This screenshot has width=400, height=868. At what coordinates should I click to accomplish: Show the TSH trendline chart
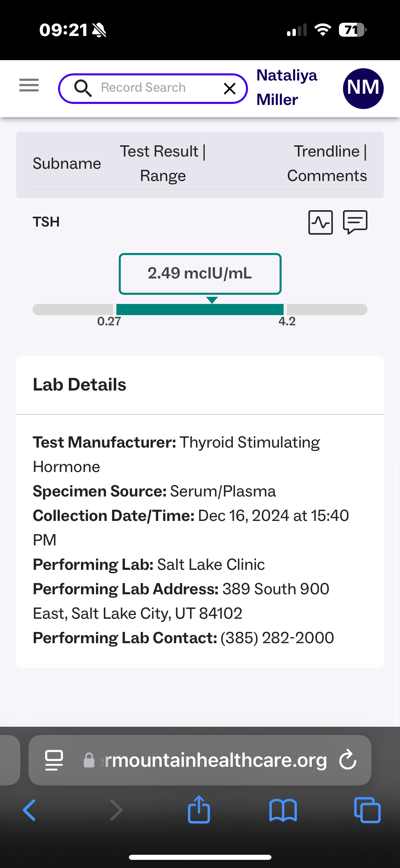(x=320, y=222)
